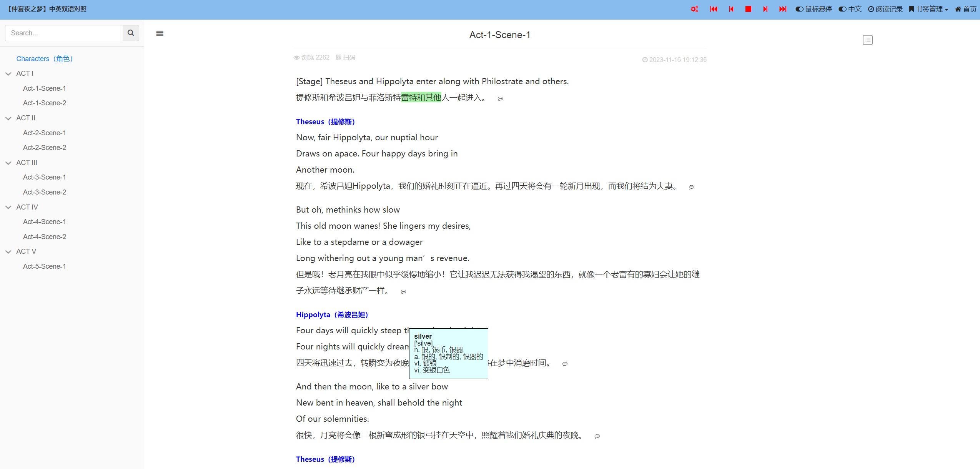Open the outline icon beside the title

click(867, 40)
